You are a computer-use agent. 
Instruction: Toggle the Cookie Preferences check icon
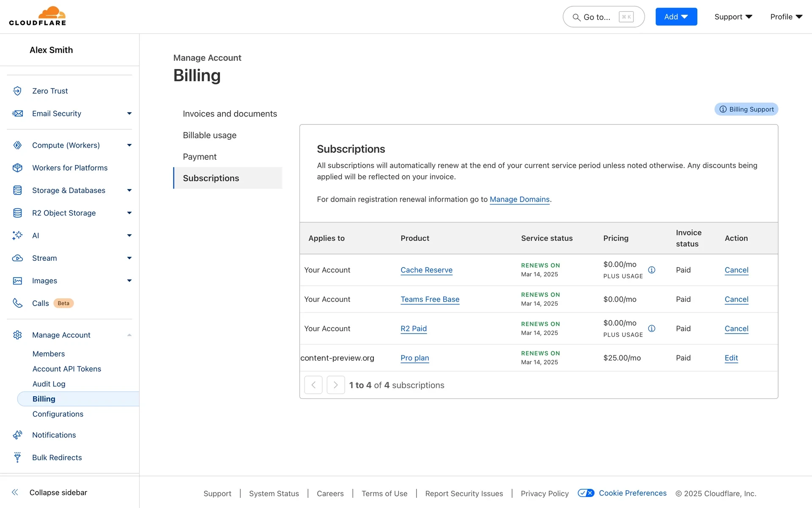coord(586,493)
